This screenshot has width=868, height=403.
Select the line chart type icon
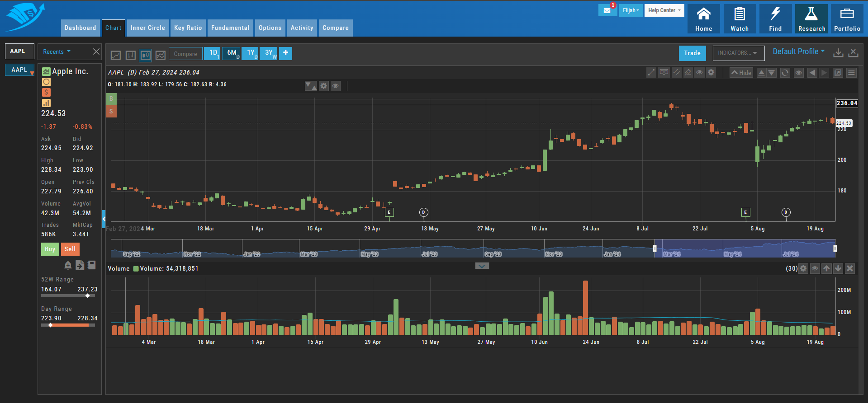tap(116, 55)
